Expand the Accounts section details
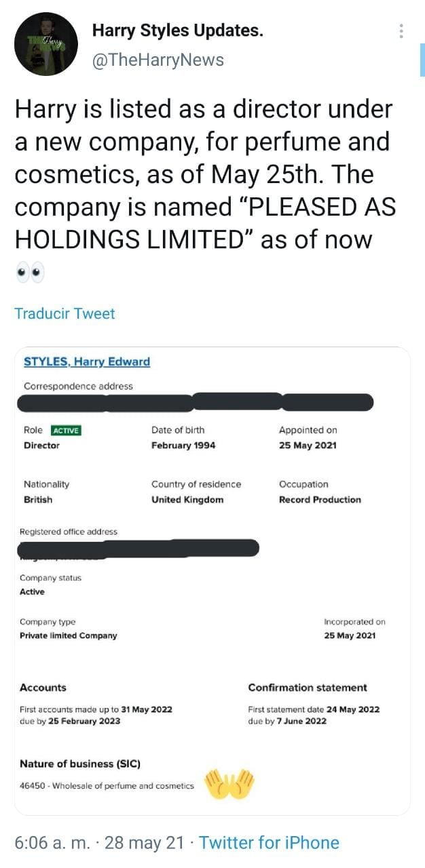Viewport: 425px width, 868px height. [43, 687]
